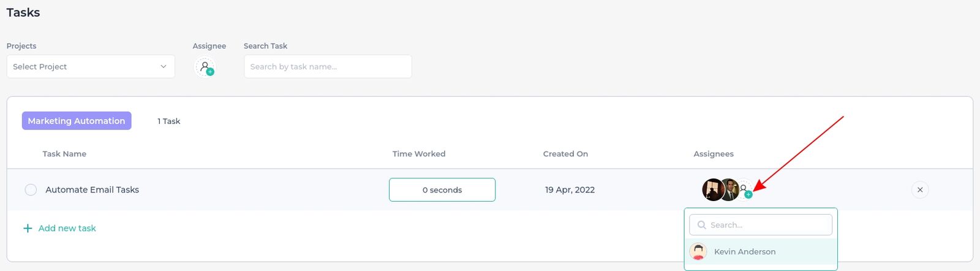Click the chevron arrow in the Projects field
The height and width of the screenshot is (271, 980).
point(164,66)
